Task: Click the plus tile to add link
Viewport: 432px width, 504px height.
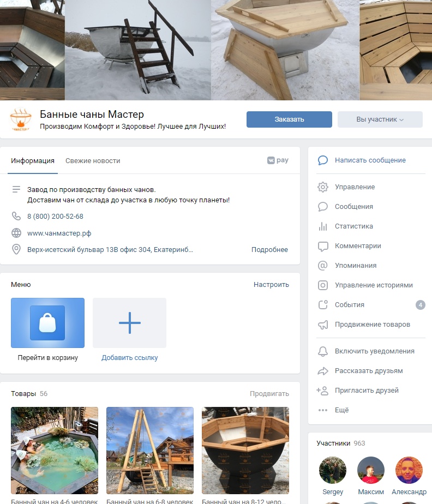Action: point(129,323)
